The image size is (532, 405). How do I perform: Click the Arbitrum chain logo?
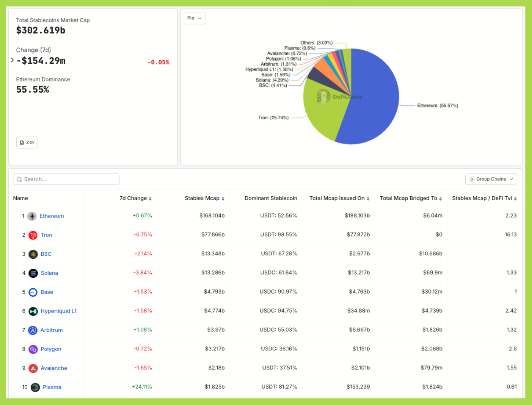33,330
